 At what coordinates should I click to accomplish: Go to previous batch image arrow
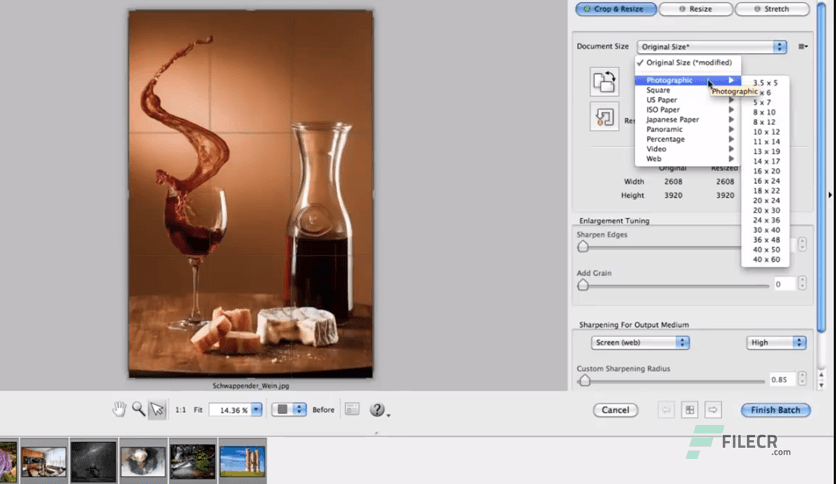pos(666,410)
